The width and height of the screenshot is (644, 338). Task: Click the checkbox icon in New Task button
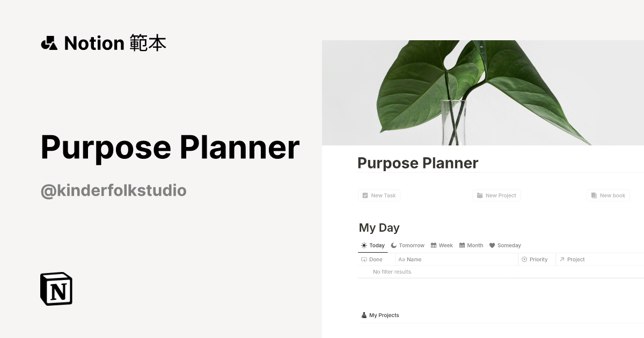click(x=365, y=195)
